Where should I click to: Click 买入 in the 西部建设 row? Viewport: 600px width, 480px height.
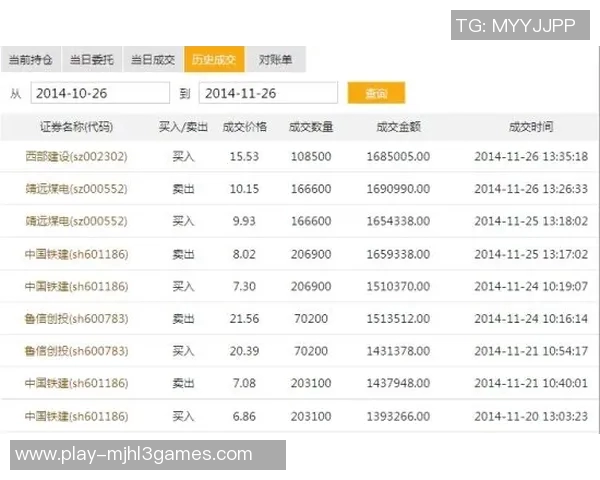pos(183,157)
